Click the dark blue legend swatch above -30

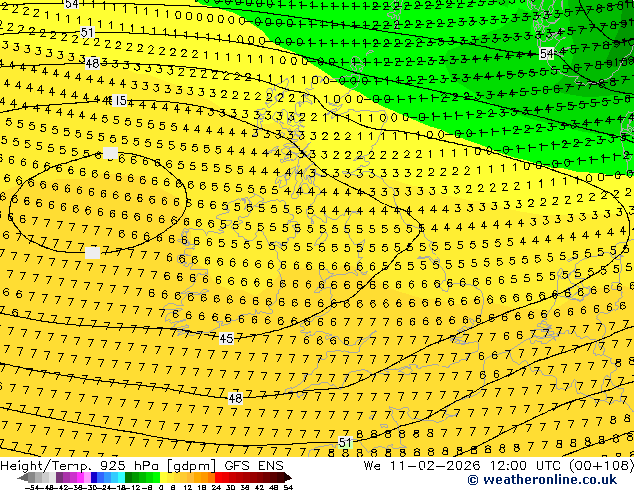click(94, 477)
